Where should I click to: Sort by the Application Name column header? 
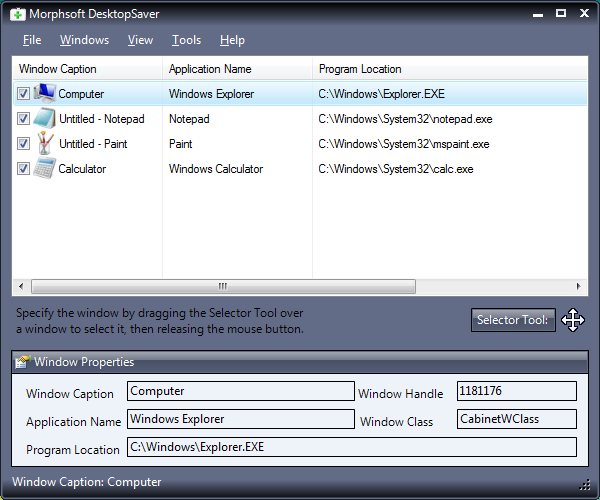coord(238,69)
